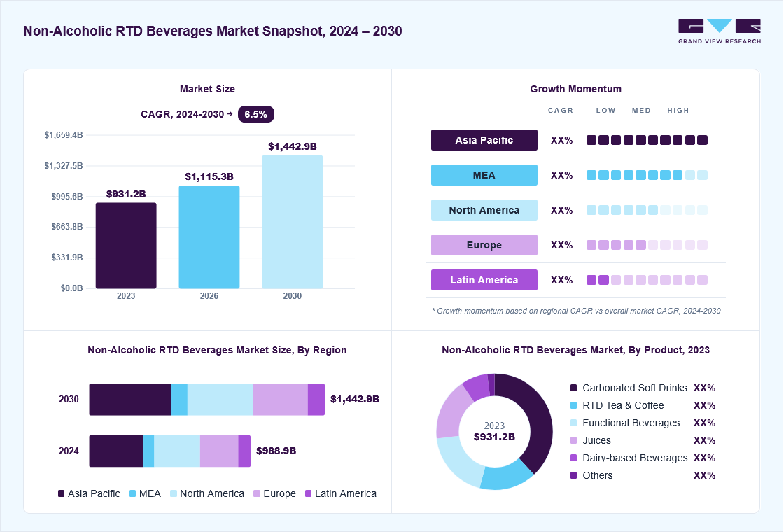Click the XX% CAGR value for Europe
The width and height of the screenshot is (784, 532).
point(561,246)
